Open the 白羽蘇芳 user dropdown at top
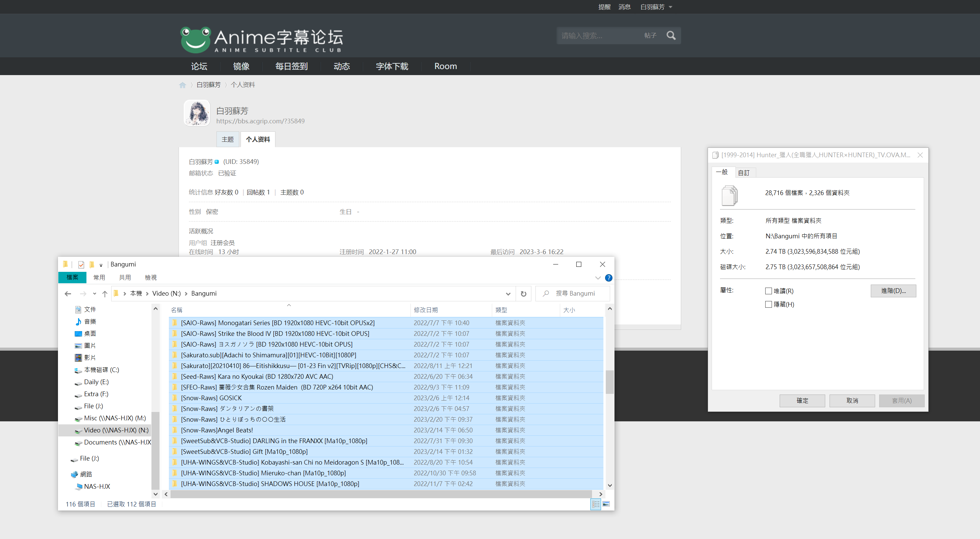980x539 pixels. [x=656, y=7]
